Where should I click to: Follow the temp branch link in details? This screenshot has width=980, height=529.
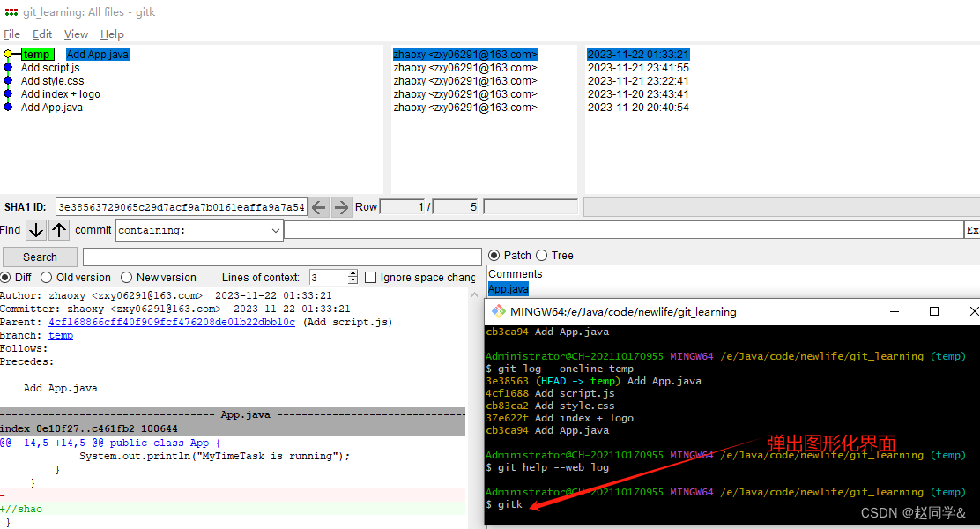tap(61, 335)
